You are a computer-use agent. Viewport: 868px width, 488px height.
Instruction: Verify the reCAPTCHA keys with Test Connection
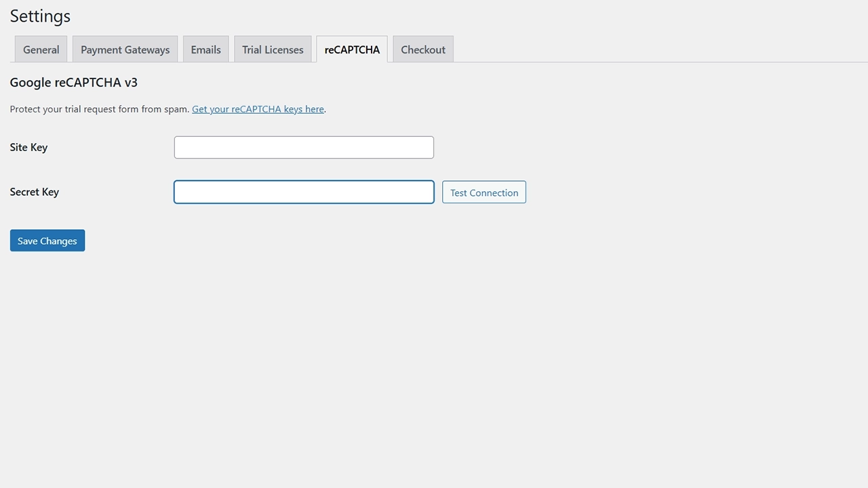click(484, 192)
